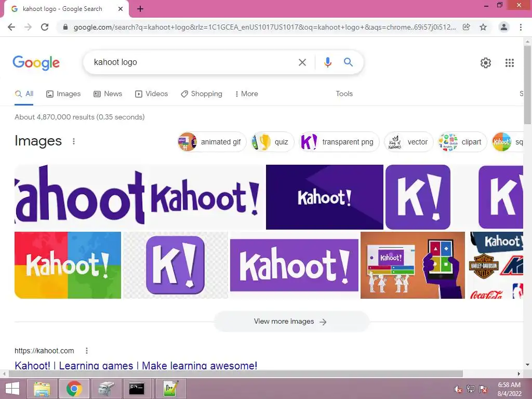Switch to the News tab
Viewport: 532px width, 399px height.
pyautogui.click(x=108, y=94)
